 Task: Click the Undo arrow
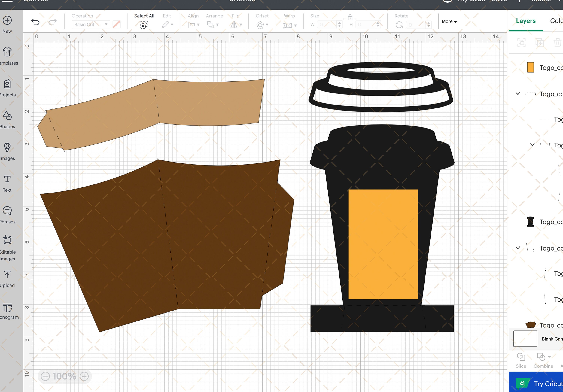pos(35,22)
